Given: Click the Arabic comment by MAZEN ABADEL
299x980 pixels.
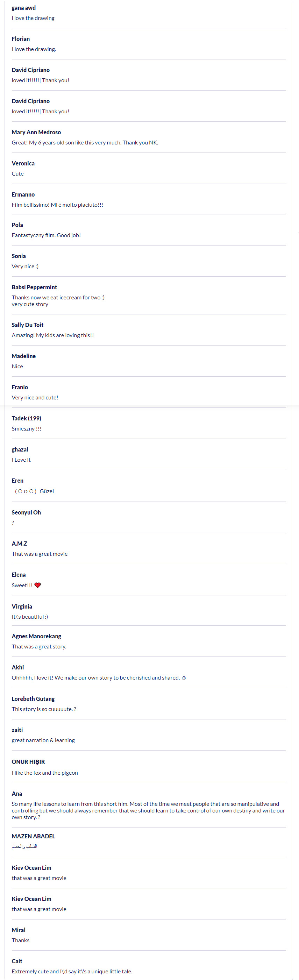Looking at the screenshot, I should click(x=24, y=846).
